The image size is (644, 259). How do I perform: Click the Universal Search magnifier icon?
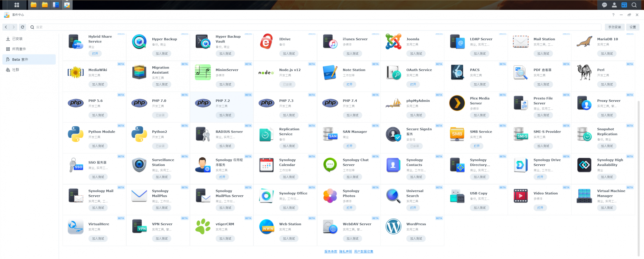[393, 196]
